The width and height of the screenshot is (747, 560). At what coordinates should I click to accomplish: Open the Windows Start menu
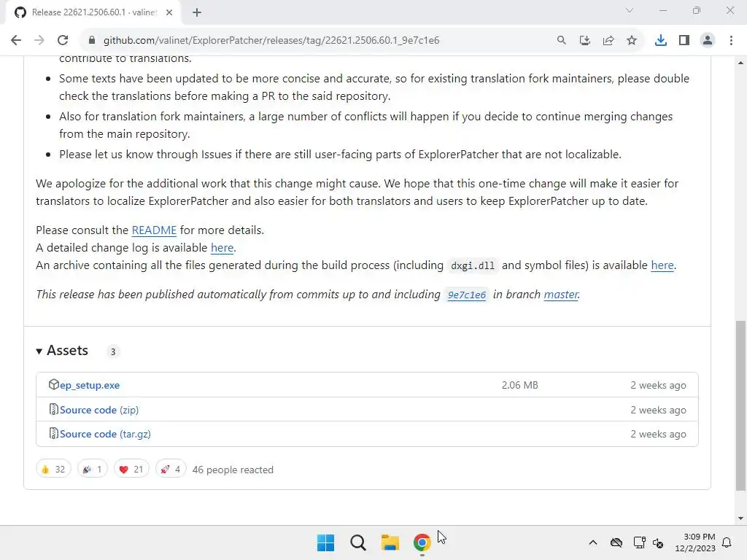pos(326,542)
